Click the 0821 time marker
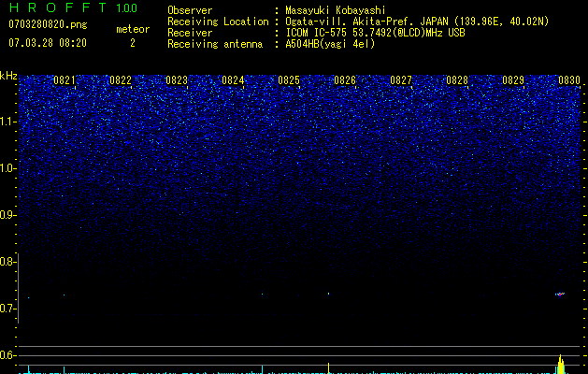The height and width of the screenshot is (374, 588). 65,80
